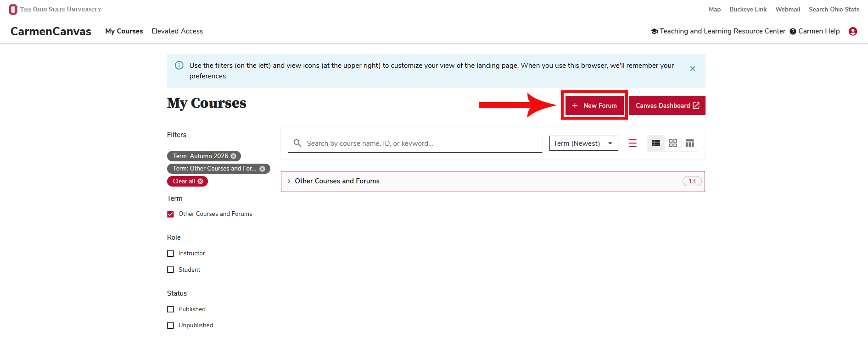Image resolution: width=868 pixels, height=347 pixels.
Task: Click the Clear all filters button
Action: tap(187, 182)
